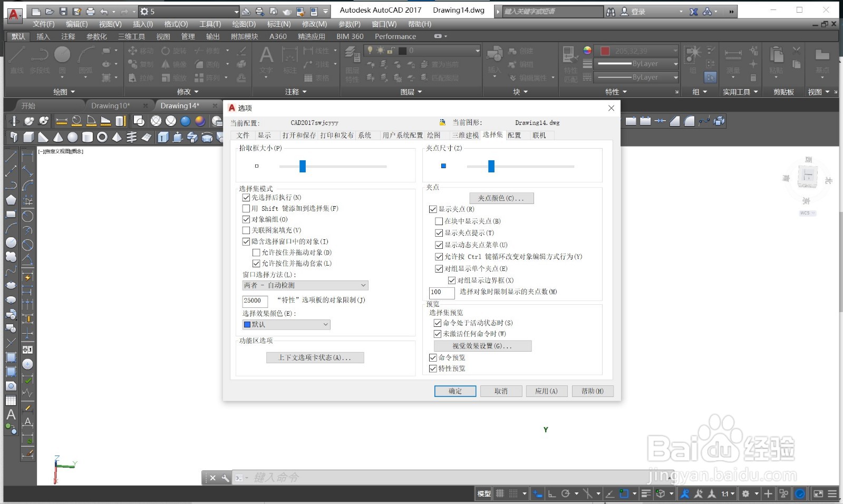Switch to the 显示 tab in Options dialog
The image size is (843, 504).
tap(264, 135)
